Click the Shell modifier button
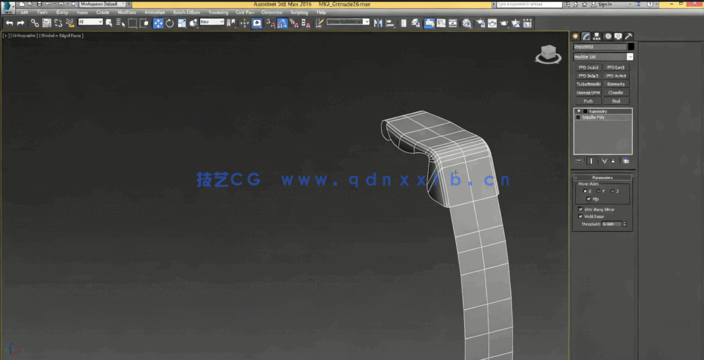This screenshot has height=360, width=704. (616, 101)
